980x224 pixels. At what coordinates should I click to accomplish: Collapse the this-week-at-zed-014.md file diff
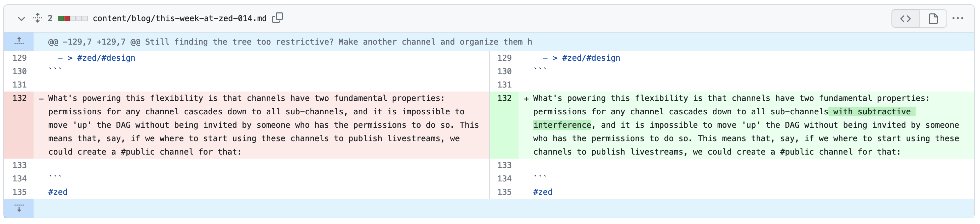tap(21, 19)
